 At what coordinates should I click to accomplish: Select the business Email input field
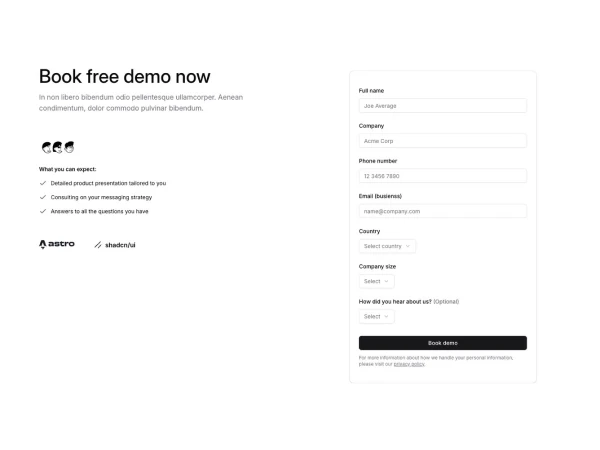pos(443,211)
